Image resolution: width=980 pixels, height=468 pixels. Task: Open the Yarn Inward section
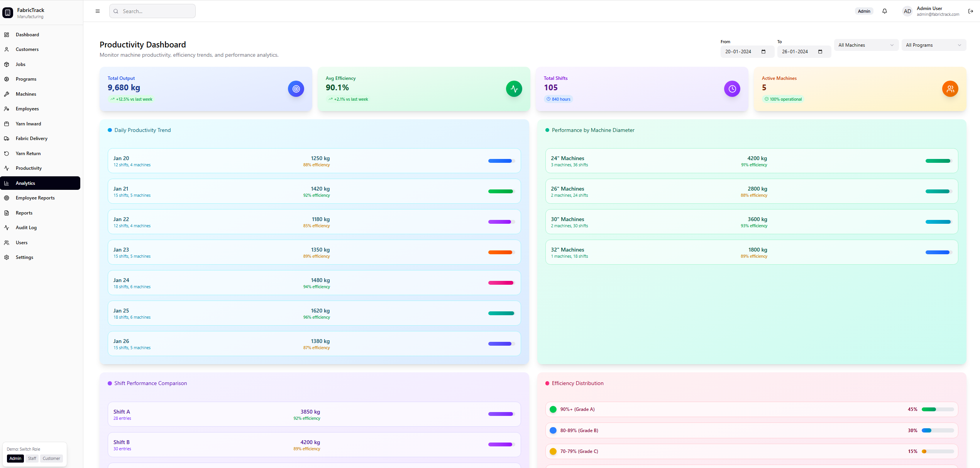pyautogui.click(x=28, y=123)
